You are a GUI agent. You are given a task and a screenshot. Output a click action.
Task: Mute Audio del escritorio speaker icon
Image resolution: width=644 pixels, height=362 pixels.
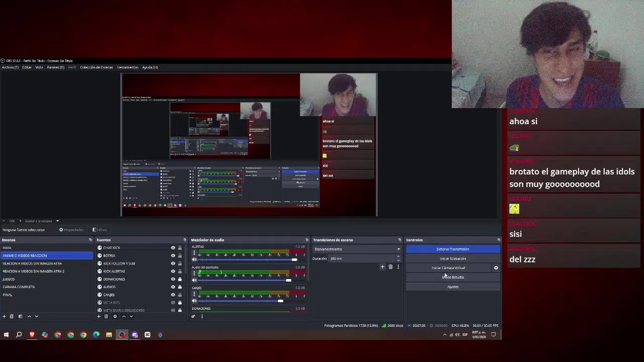194,280
